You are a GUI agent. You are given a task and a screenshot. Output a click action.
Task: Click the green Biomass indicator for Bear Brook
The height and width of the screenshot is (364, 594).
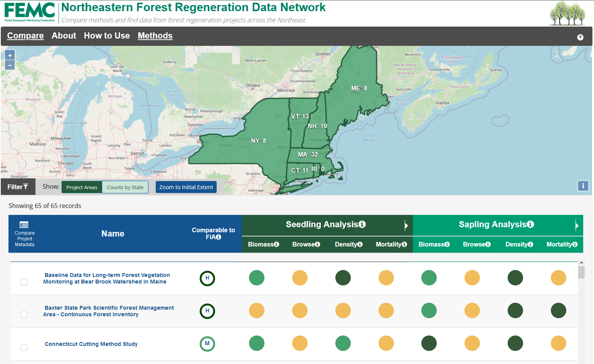(x=256, y=278)
